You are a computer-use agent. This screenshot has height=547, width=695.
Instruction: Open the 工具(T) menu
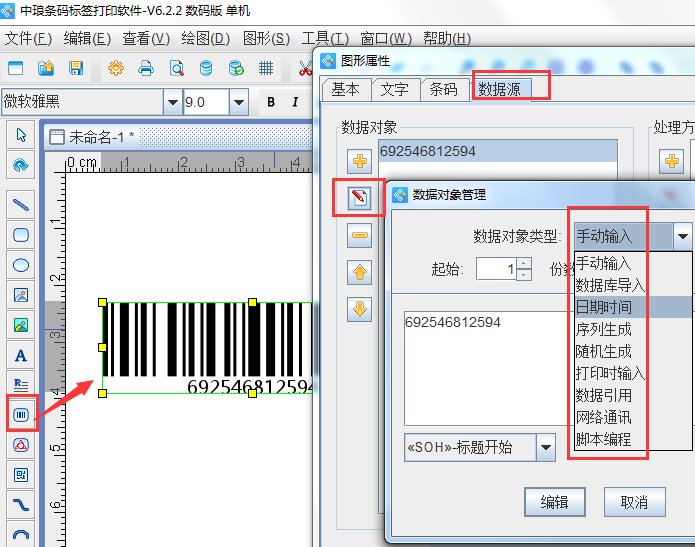(325, 39)
